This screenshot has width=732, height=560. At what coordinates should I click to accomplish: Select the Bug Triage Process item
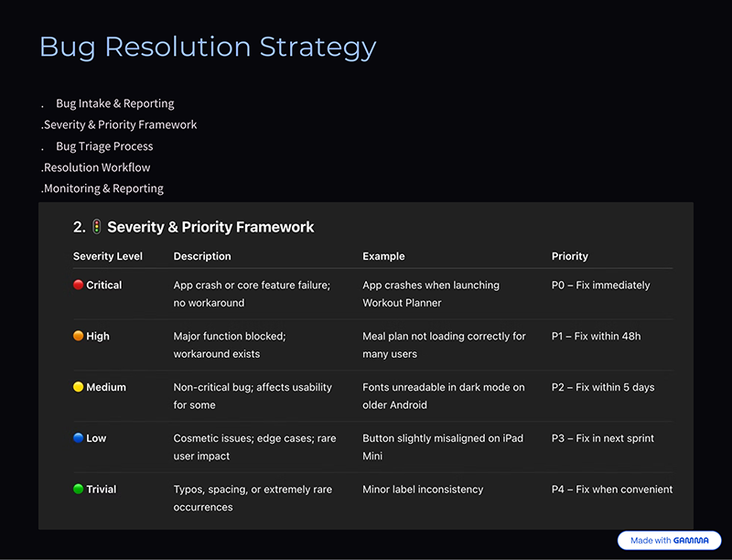(x=104, y=146)
